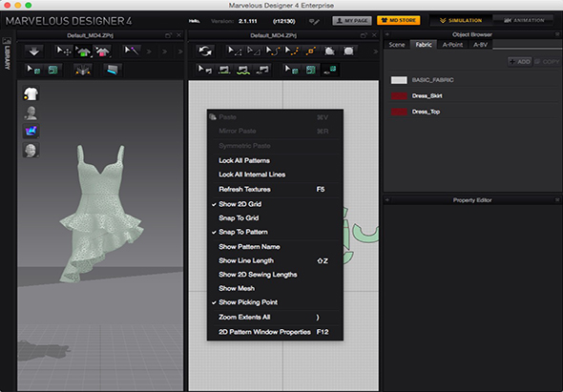Switch to ANIMATION mode
The height and width of the screenshot is (392, 563).
(524, 20)
